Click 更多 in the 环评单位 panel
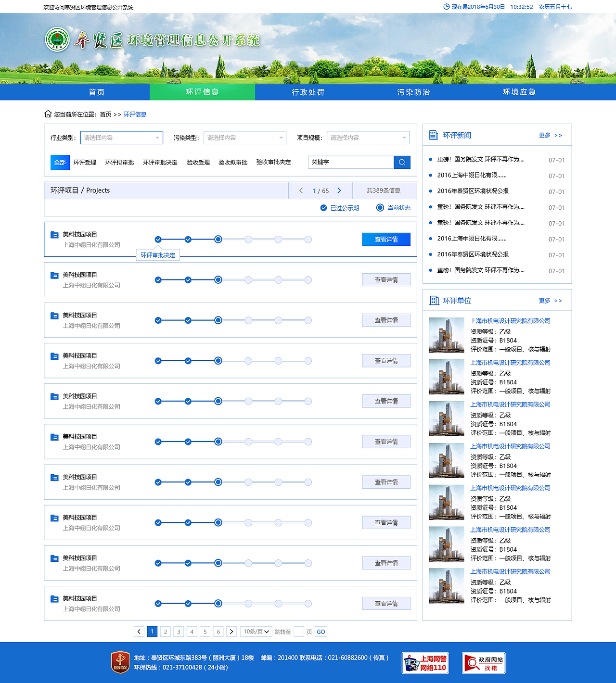Image resolution: width=616 pixels, height=683 pixels. (x=550, y=301)
